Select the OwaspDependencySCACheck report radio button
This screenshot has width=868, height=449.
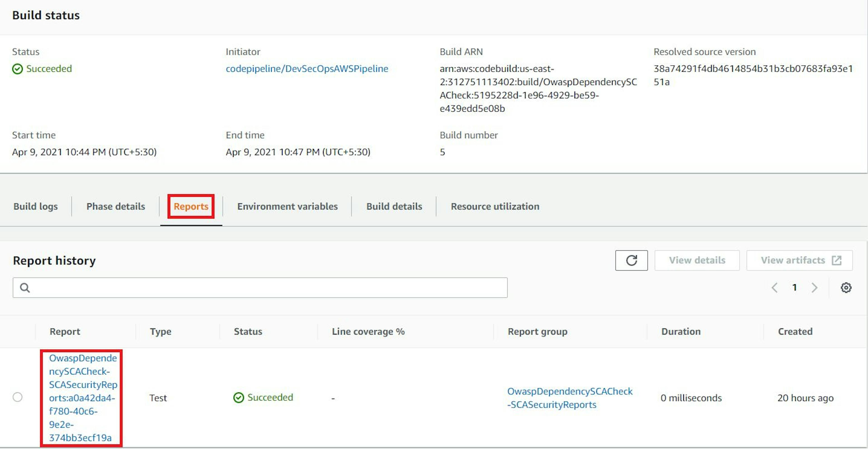[x=18, y=397]
